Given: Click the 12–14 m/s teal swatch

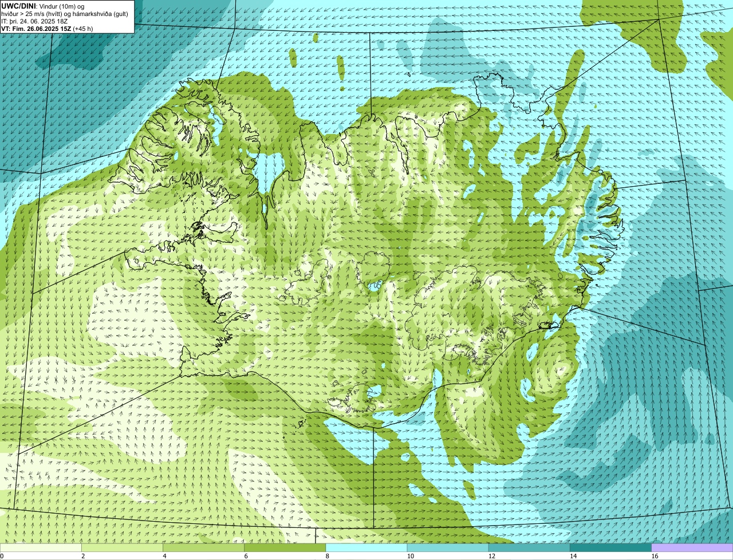Looking at the screenshot, I should 529,547.
